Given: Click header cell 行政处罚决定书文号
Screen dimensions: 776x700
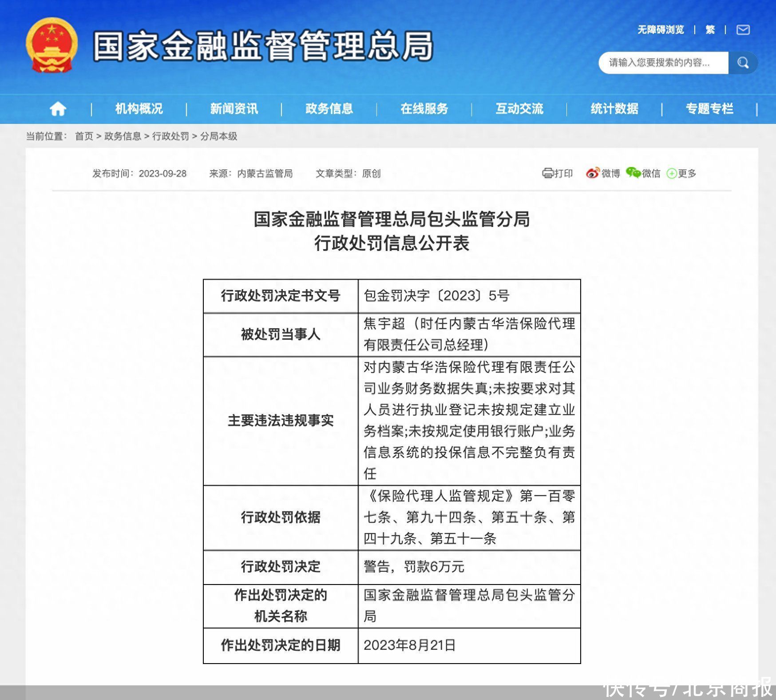Looking at the screenshot, I should [281, 296].
